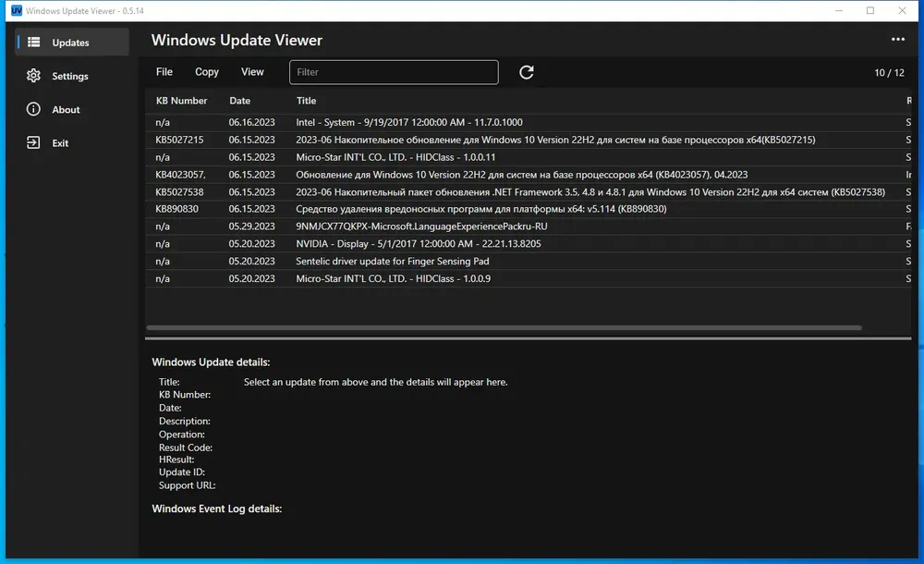Open the Copy menu
Image resolution: width=924 pixels, height=564 pixels.
point(207,72)
